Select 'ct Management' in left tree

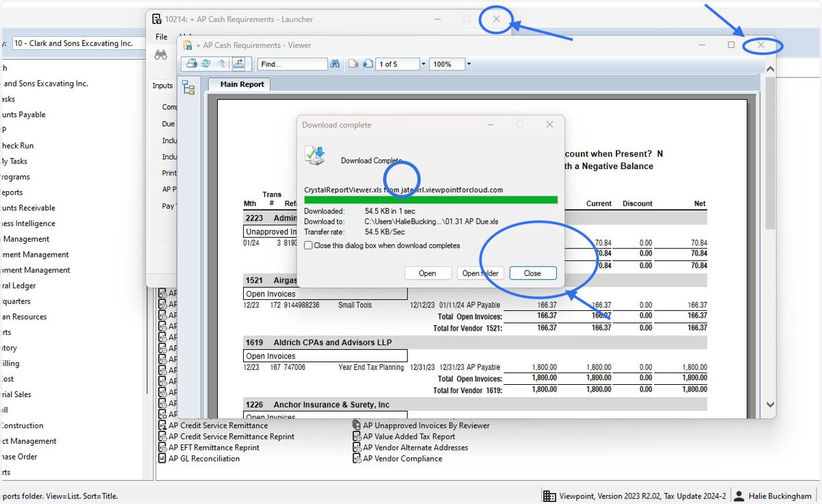28,441
